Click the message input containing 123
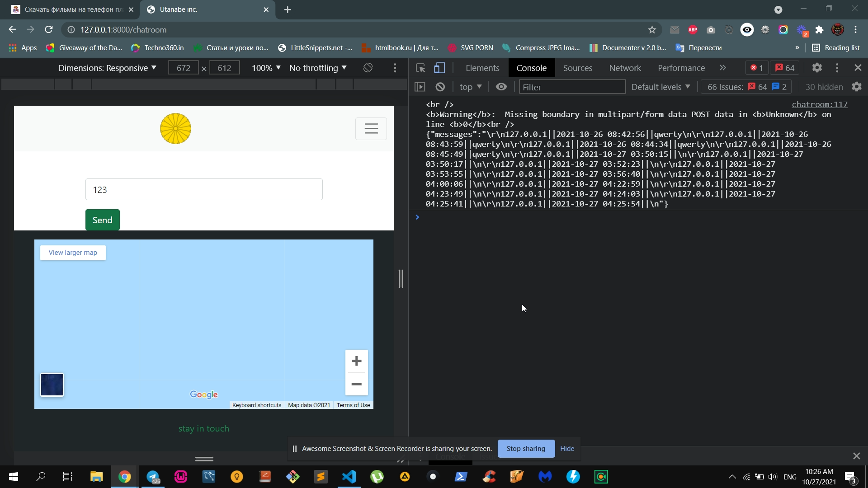Screen dimensions: 868x488 click(204, 189)
